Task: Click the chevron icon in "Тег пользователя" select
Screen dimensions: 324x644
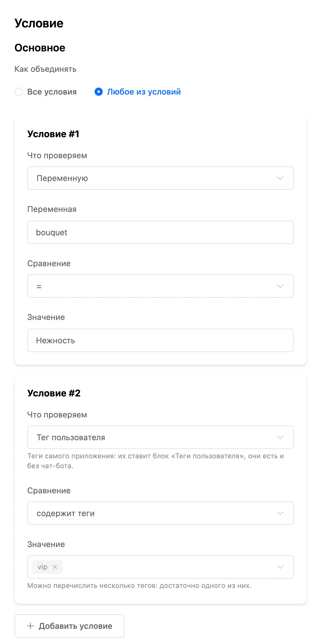Action: point(280,437)
